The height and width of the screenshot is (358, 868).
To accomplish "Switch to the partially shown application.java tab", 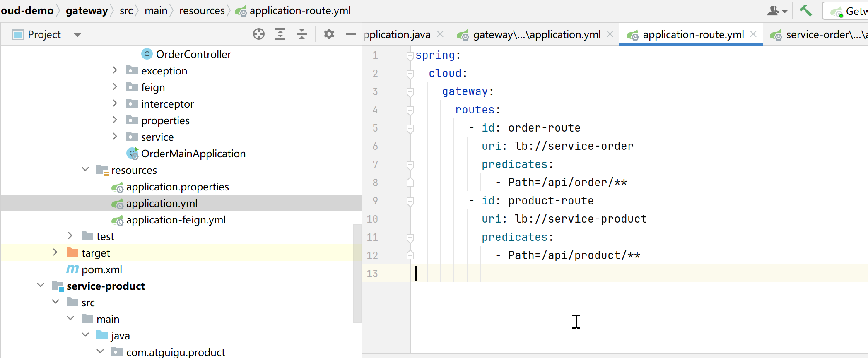I will (x=397, y=35).
